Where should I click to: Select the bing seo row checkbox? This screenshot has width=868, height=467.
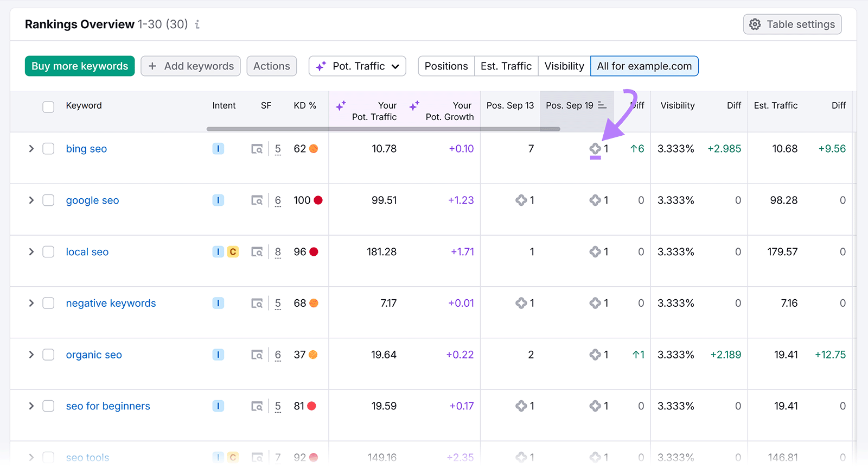pyautogui.click(x=48, y=149)
